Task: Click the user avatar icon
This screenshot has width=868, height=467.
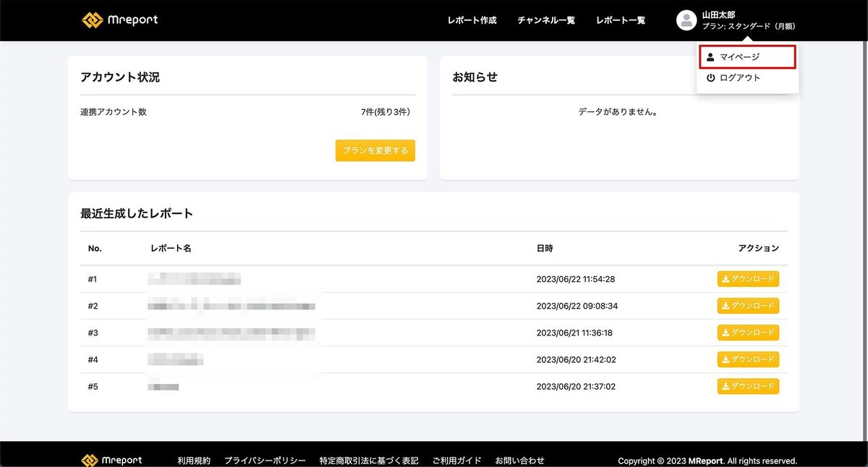Action: pyautogui.click(x=686, y=20)
